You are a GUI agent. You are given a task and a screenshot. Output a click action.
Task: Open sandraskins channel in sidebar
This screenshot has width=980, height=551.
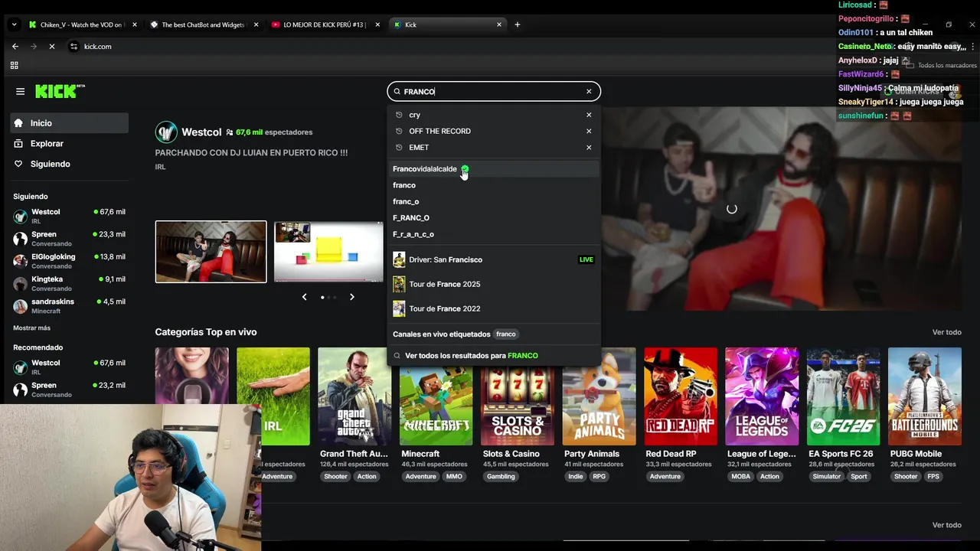[70, 305]
